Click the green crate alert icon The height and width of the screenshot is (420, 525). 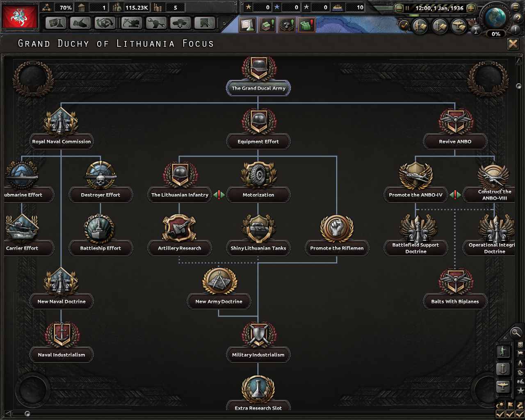tap(267, 25)
